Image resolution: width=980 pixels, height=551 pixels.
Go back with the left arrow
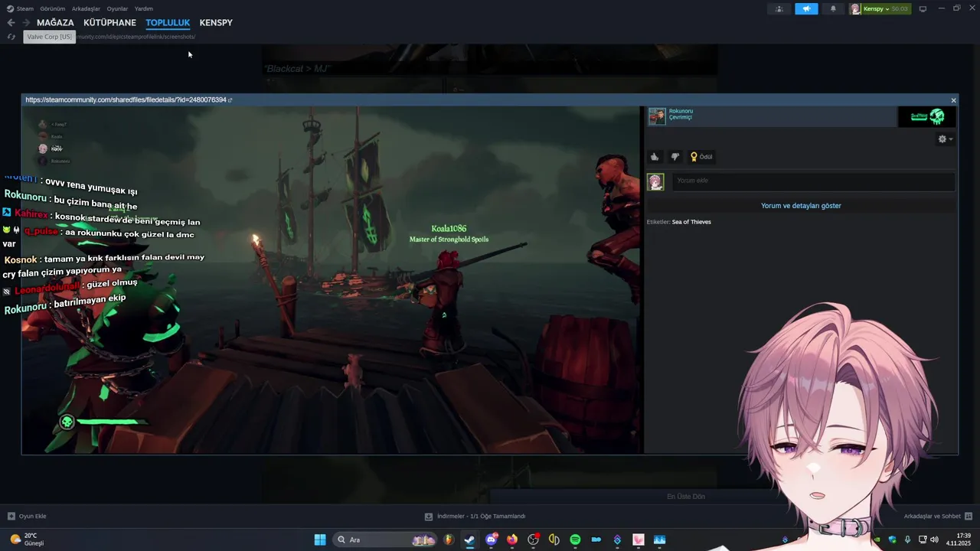click(11, 23)
